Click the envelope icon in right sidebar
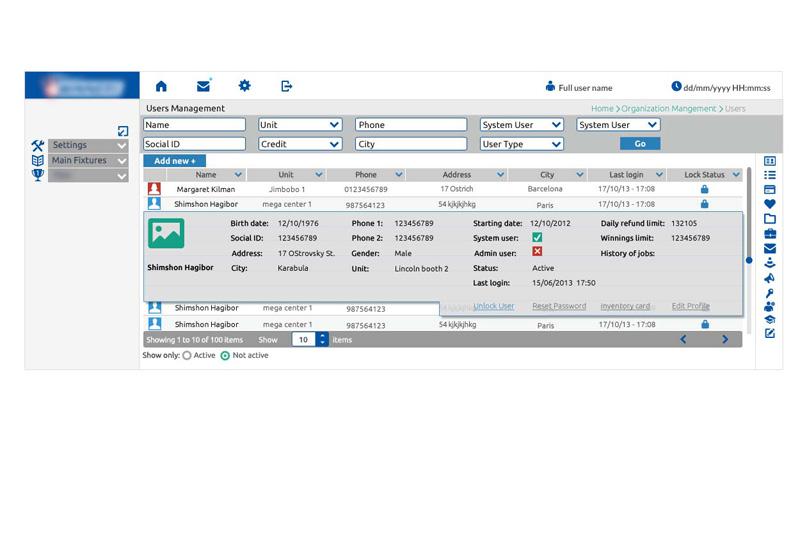Image resolution: width=800 pixels, height=553 pixels. pos(770,248)
